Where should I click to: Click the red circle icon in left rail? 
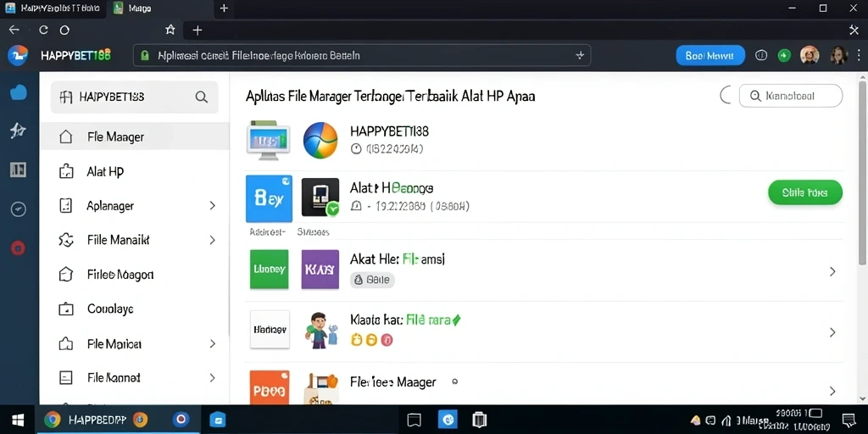19,248
